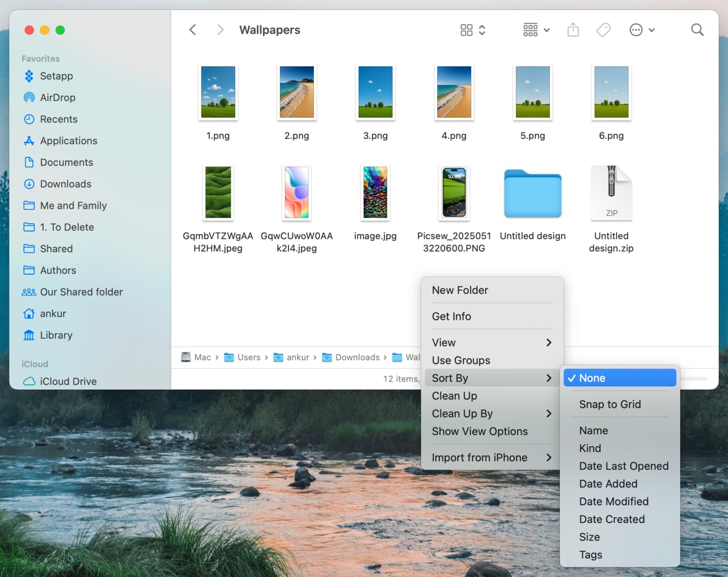Viewport: 728px width, 577px height.
Task: Select the GqmbVTZWgAAH2HM.jpeg green wallpaper
Action: [x=218, y=192]
